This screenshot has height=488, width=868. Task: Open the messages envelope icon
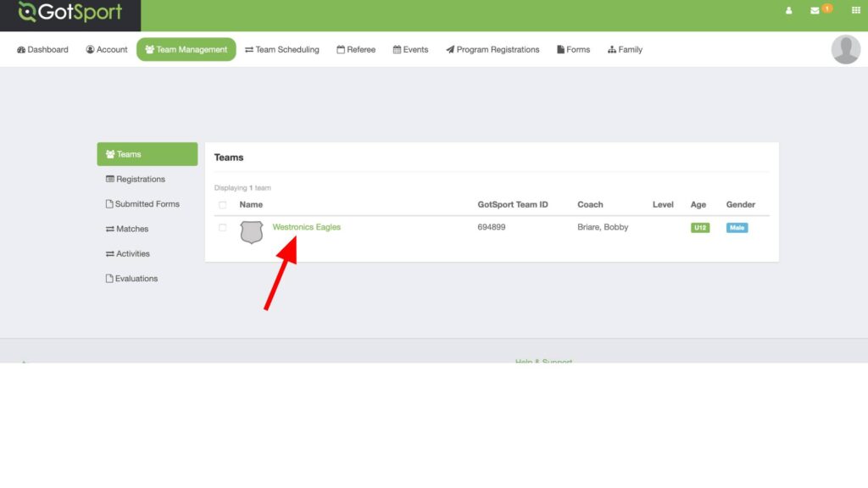[815, 11]
